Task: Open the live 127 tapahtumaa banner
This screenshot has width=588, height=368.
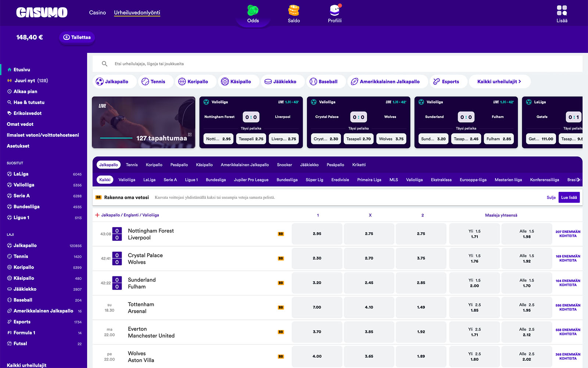Action: [x=144, y=123]
